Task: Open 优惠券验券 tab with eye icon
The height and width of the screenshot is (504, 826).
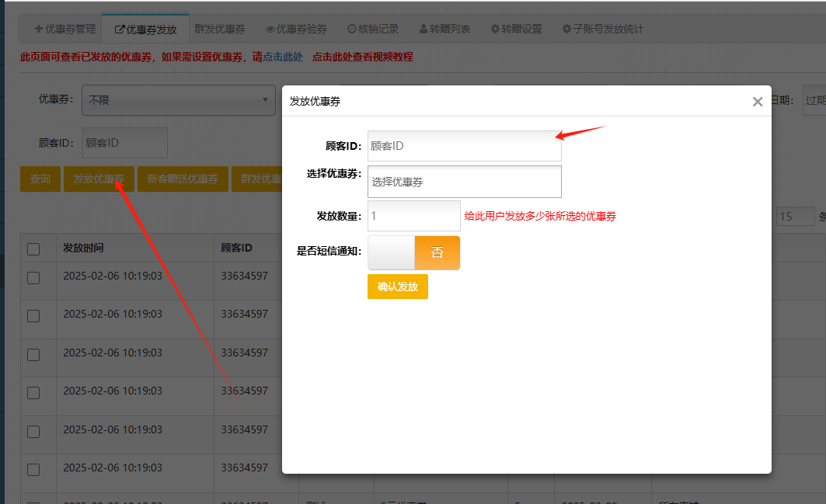Action: 296,30
